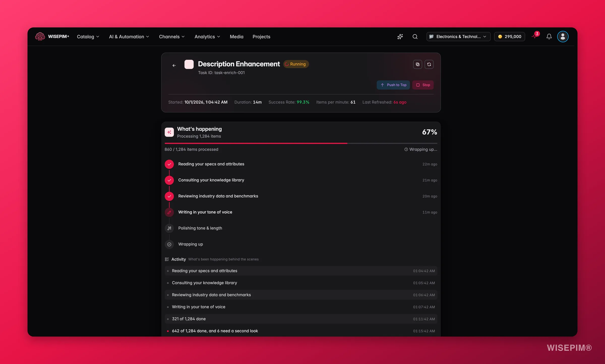Click the checkmark for Reviewing industry data step

(169, 196)
